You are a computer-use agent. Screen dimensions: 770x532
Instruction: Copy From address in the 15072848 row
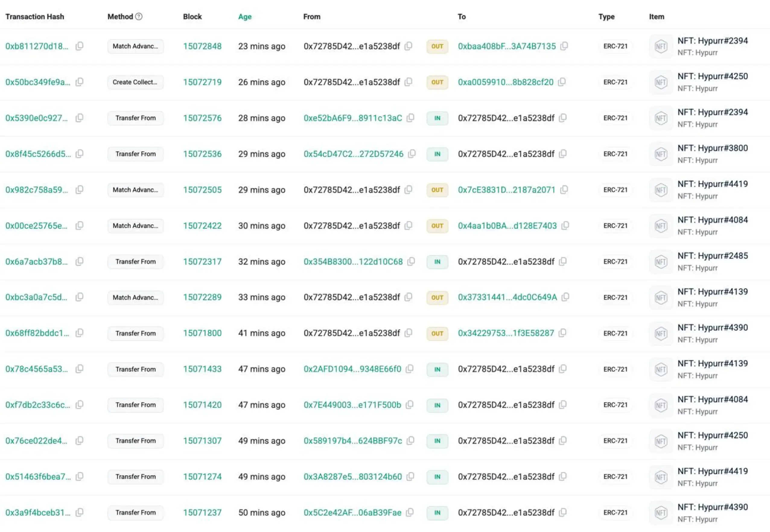[x=409, y=46]
